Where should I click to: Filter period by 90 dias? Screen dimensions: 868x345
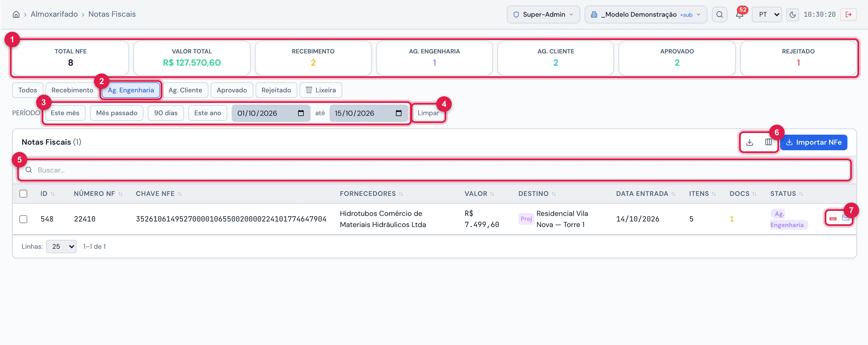coord(166,113)
